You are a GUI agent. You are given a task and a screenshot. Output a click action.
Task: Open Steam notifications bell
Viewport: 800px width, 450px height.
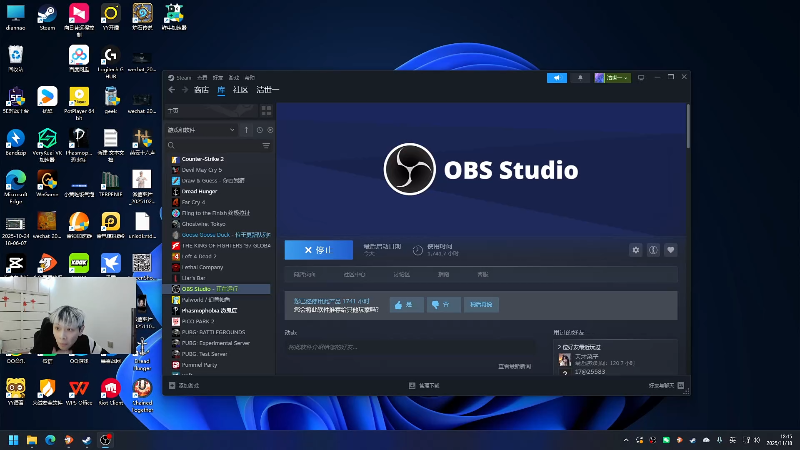click(x=580, y=78)
